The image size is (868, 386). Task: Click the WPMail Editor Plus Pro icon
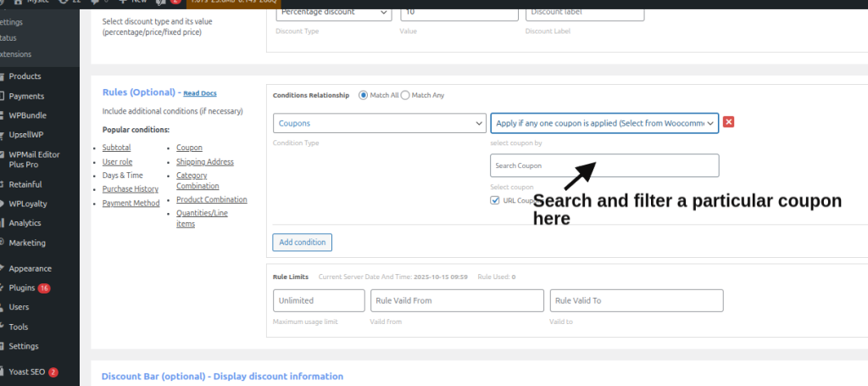coord(3,154)
